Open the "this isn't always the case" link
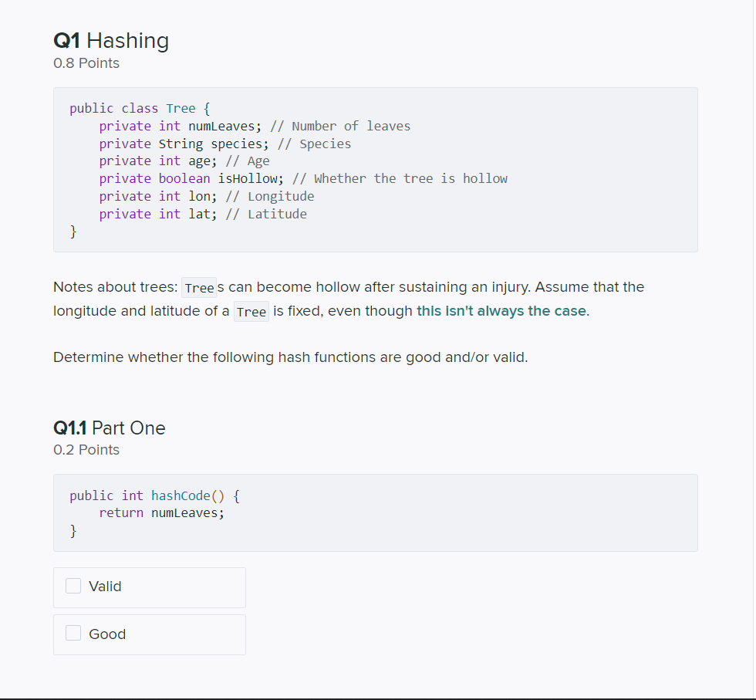Screen dimensions: 756x700 [x=501, y=312]
